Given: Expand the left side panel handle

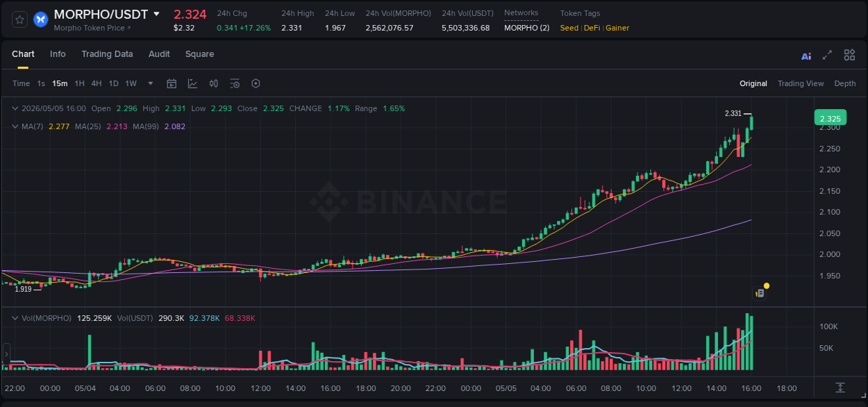Looking at the screenshot, I should coord(6,354).
